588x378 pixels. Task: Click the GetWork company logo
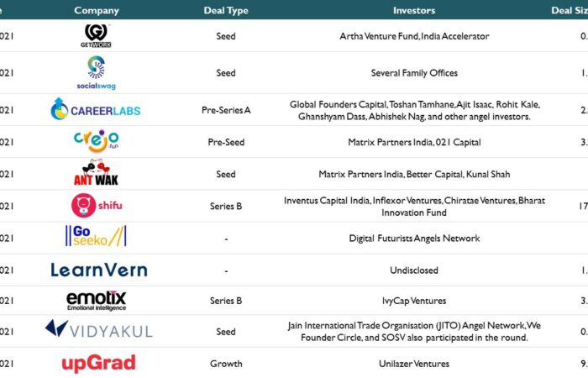pyautogui.click(x=96, y=36)
